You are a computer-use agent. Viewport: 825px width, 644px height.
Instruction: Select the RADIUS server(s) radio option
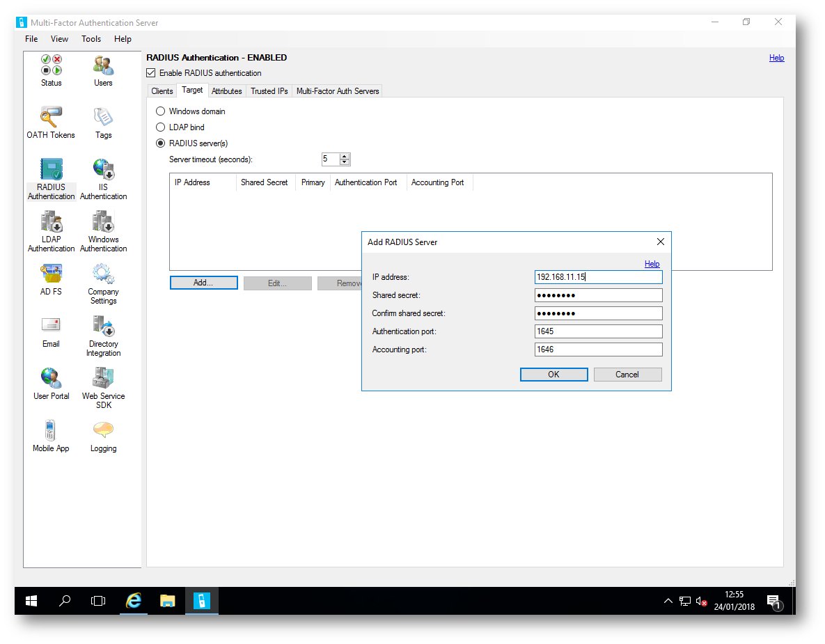(161, 143)
